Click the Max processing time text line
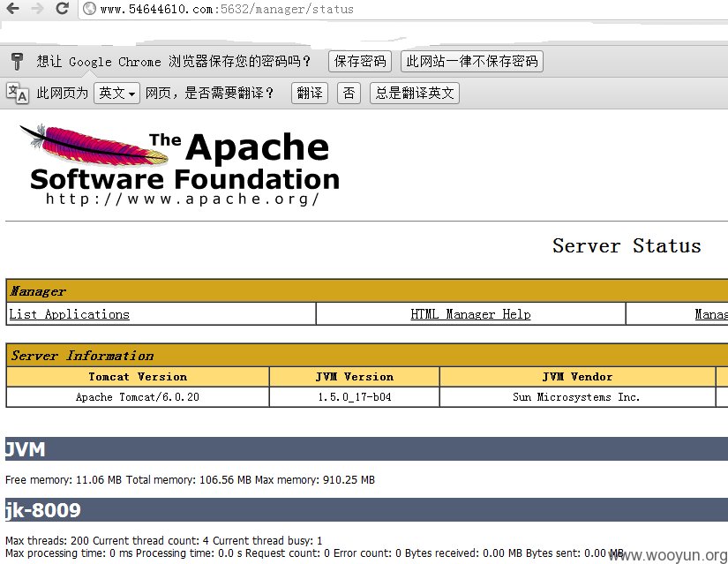The height and width of the screenshot is (564, 728). coord(314,553)
